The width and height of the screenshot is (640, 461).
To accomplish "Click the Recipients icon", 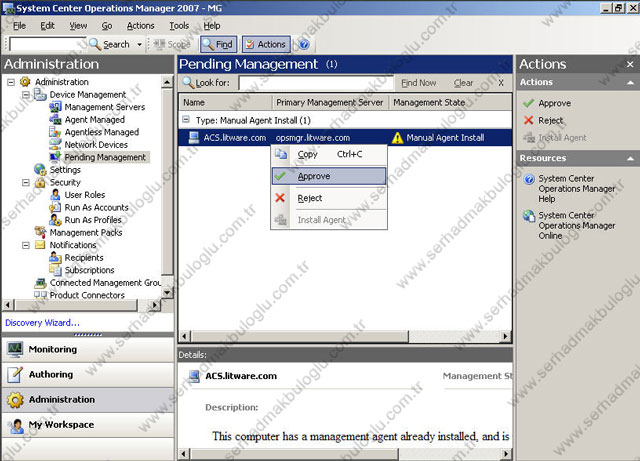I will click(x=55, y=257).
